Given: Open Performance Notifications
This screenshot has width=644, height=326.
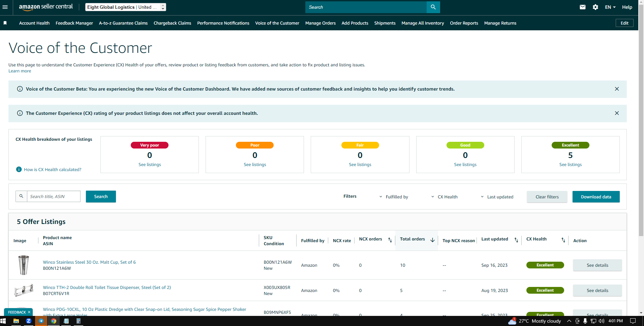Looking at the screenshot, I should pos(223,23).
